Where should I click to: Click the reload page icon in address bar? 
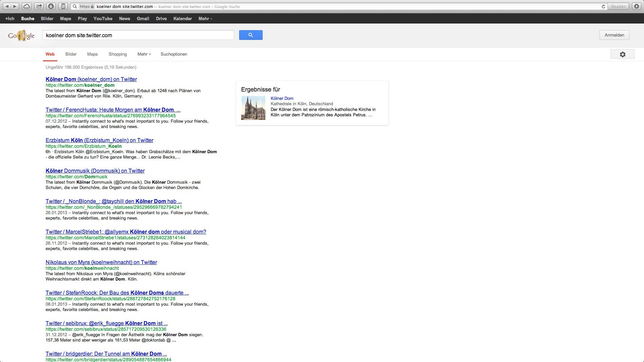pyautogui.click(x=603, y=6)
